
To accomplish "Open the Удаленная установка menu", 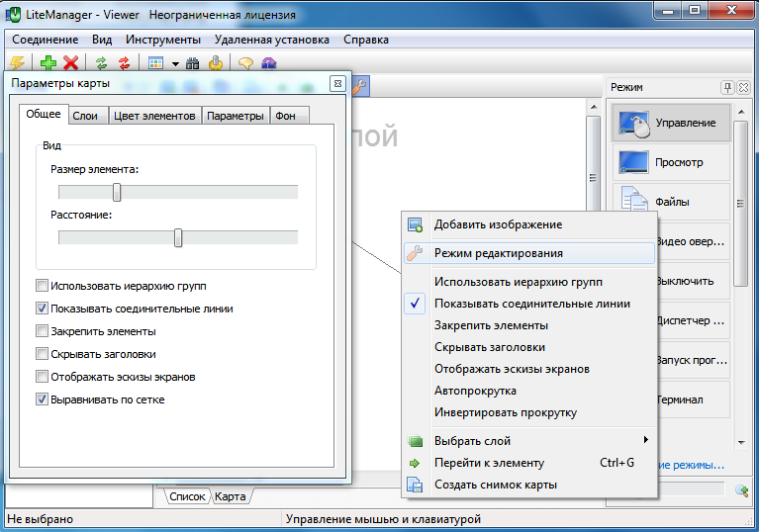I will click(x=271, y=40).
